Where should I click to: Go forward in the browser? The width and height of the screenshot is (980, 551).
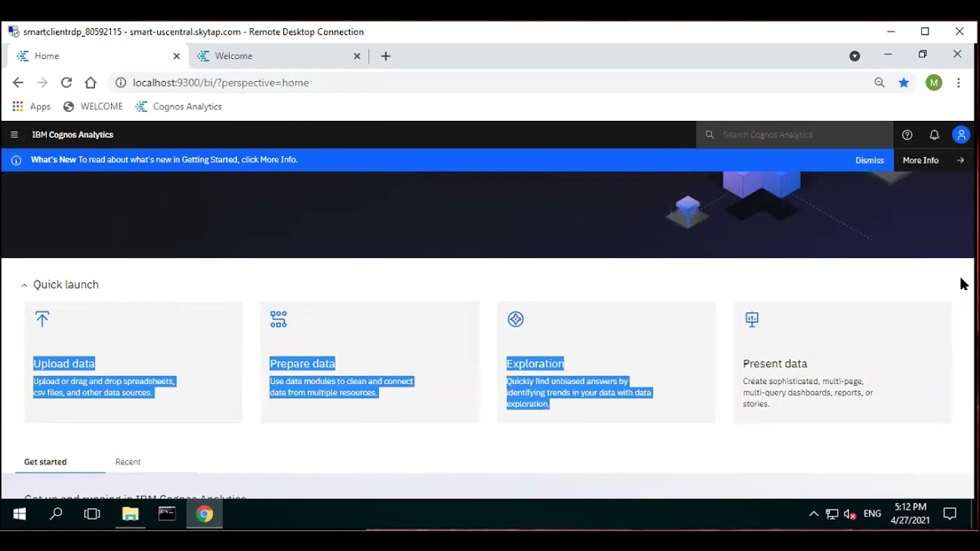(42, 83)
